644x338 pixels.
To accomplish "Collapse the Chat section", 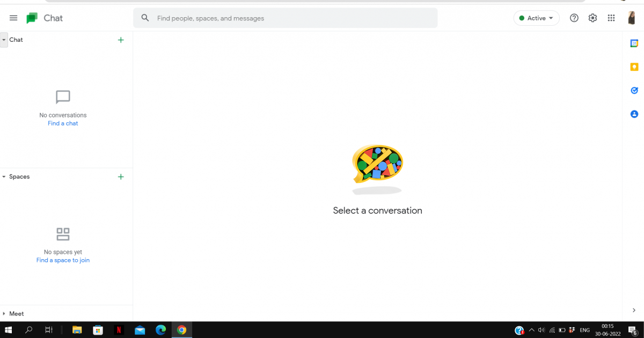I will point(4,40).
